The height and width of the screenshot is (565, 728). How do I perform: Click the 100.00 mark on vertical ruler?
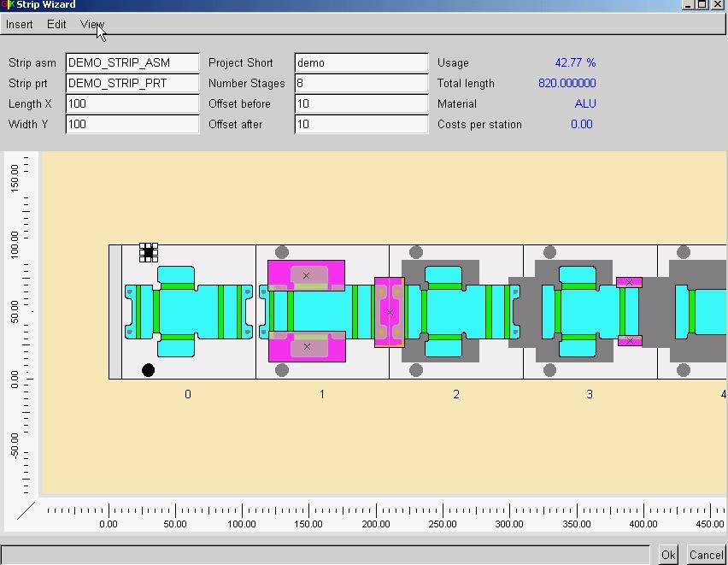pos(15,244)
